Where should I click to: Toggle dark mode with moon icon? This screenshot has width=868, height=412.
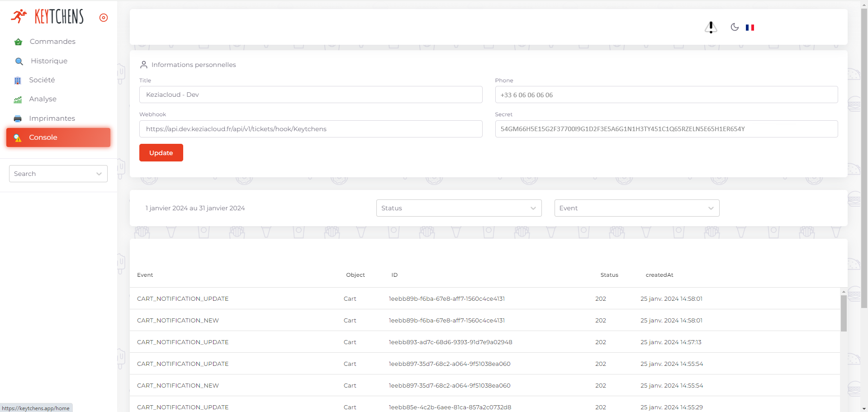click(735, 27)
